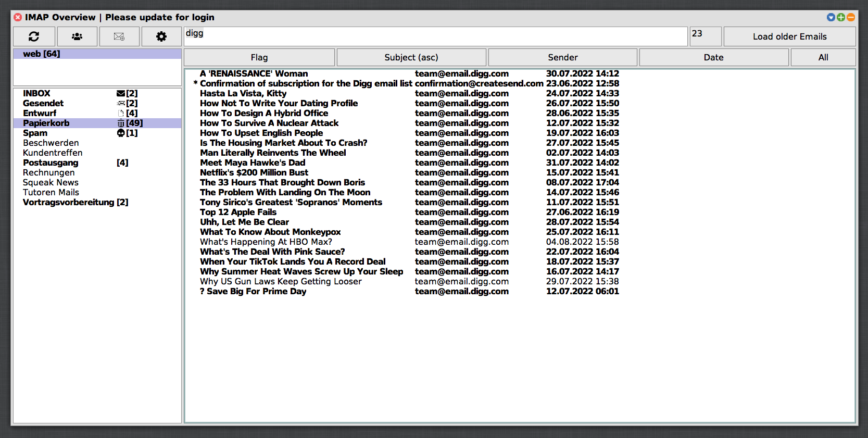This screenshot has height=438, width=868.
Task: Open the Squeak News folder
Action: coord(97,182)
